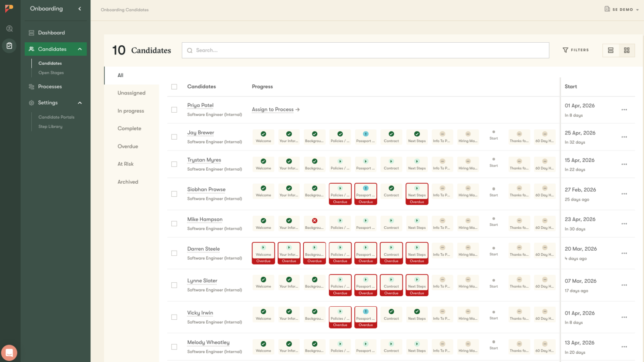Open Jay Brewer's candidate profile

(x=200, y=132)
